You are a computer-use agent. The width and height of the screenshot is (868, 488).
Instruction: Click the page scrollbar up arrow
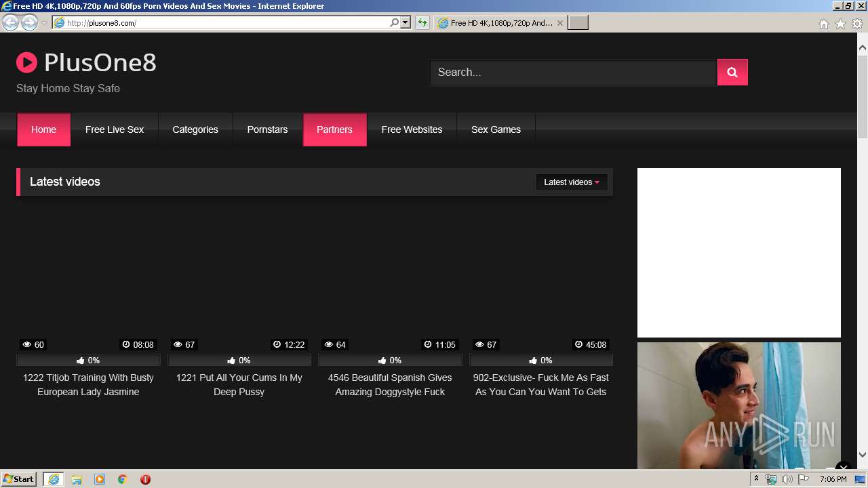point(863,48)
